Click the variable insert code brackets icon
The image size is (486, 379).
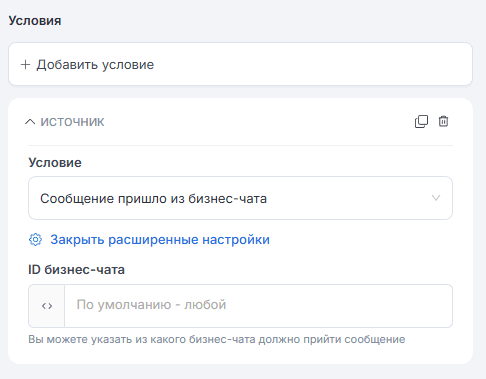47,306
